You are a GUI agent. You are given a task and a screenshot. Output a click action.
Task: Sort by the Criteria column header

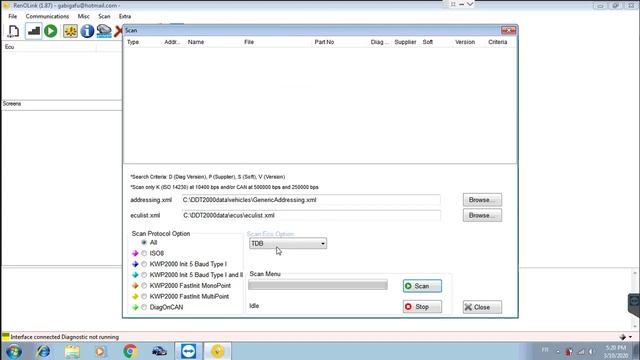(498, 42)
